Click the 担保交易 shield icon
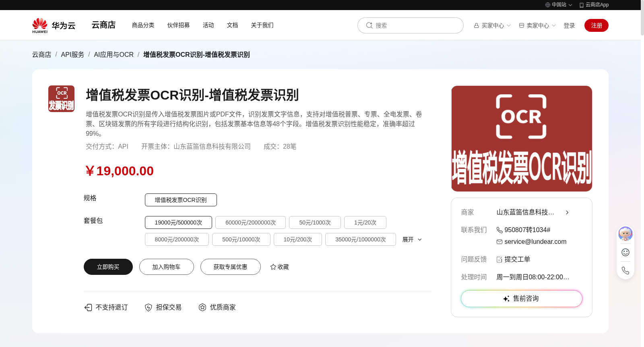The image size is (644, 347). [x=149, y=308]
